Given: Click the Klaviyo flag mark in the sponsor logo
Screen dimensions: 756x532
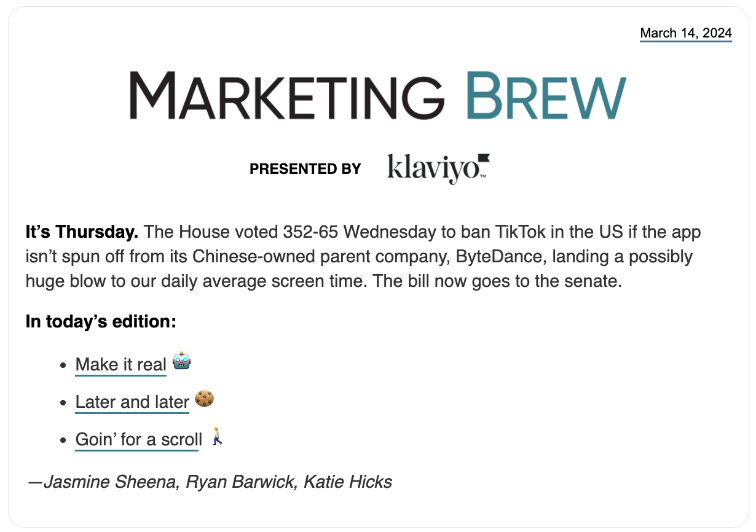Looking at the screenshot, I should pos(483,158).
